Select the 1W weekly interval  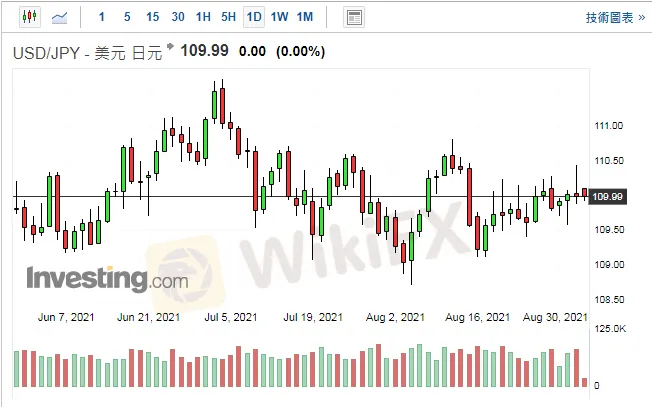280,17
